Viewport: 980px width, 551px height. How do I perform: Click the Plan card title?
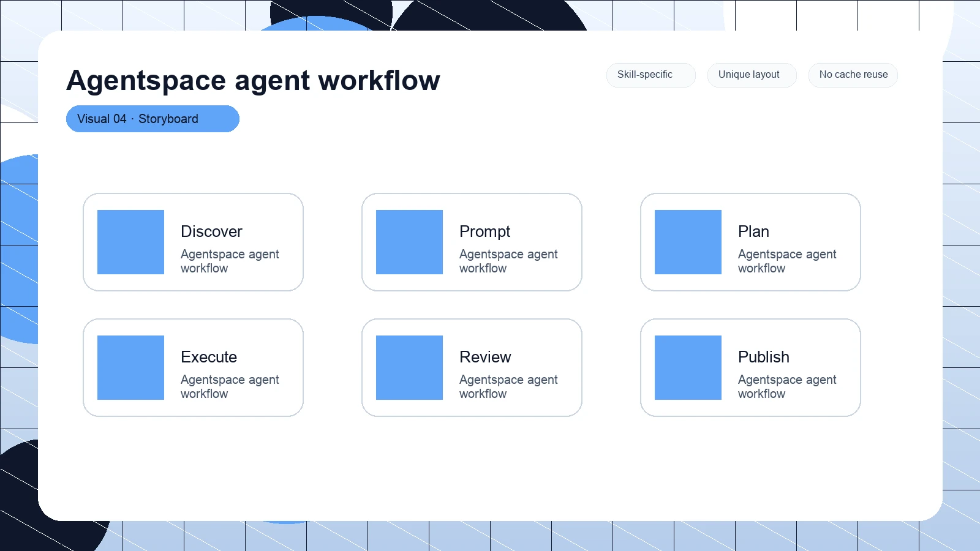tap(753, 231)
